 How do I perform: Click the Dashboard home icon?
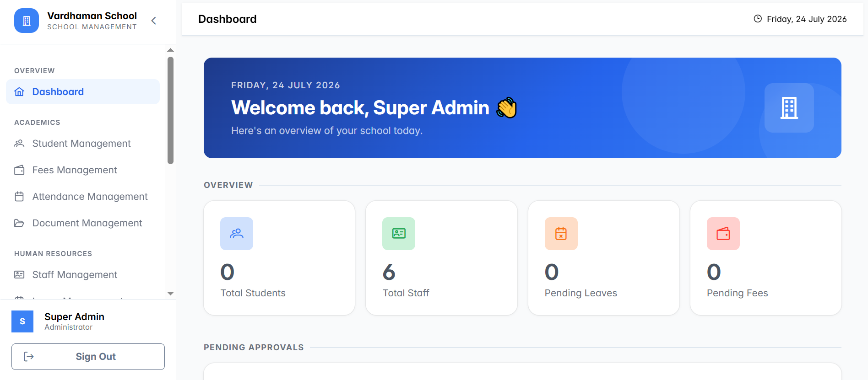click(19, 92)
